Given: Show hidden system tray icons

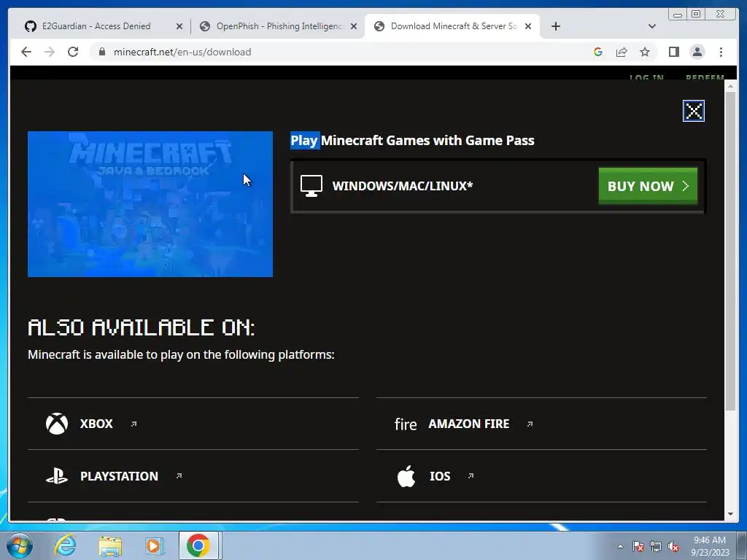Looking at the screenshot, I should click(x=620, y=546).
